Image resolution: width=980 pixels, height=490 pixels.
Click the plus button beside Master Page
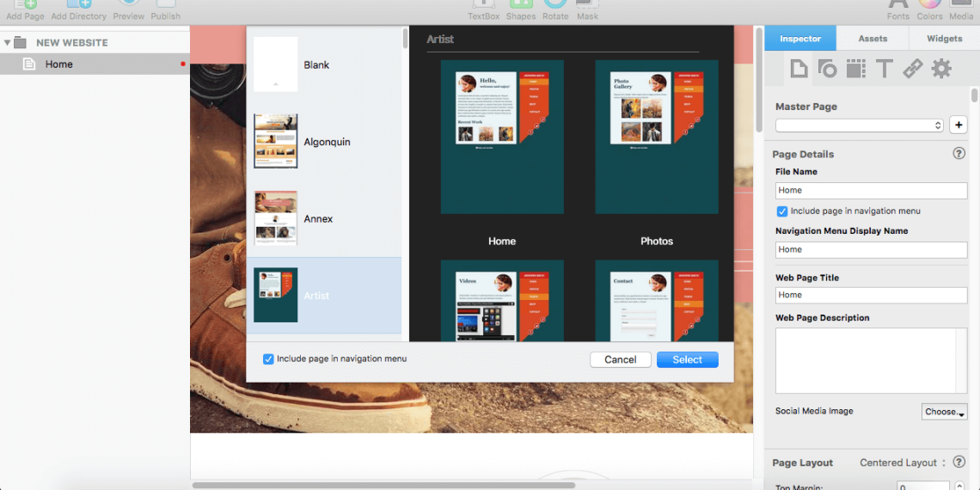(958, 126)
